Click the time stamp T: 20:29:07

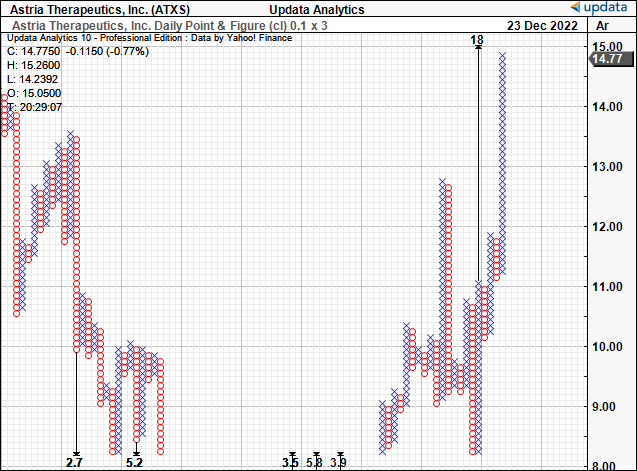35,107
